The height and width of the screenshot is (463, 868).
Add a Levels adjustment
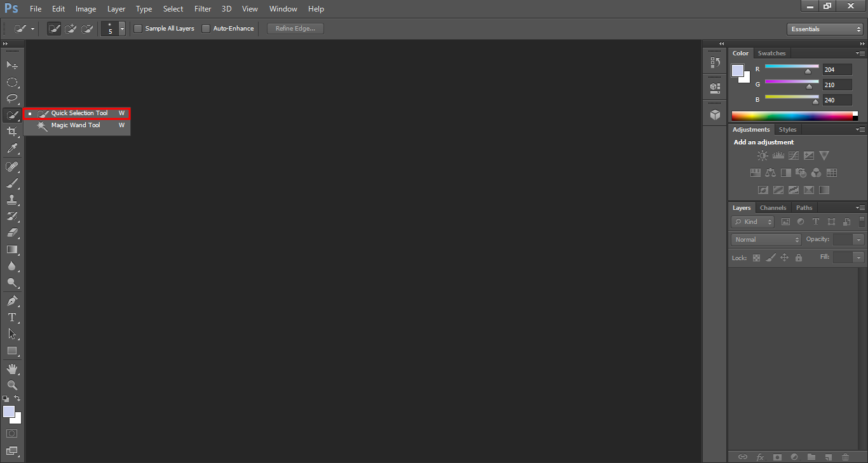click(x=778, y=155)
